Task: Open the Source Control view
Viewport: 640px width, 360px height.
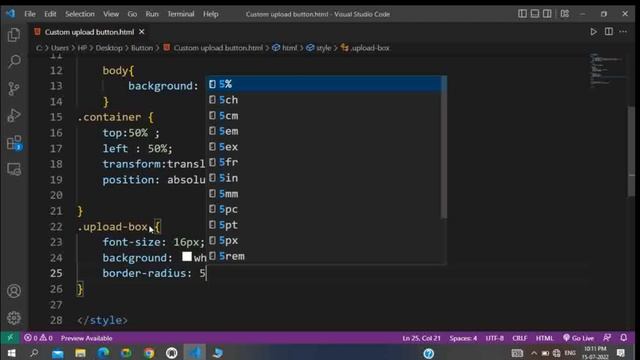Action: click(14, 88)
